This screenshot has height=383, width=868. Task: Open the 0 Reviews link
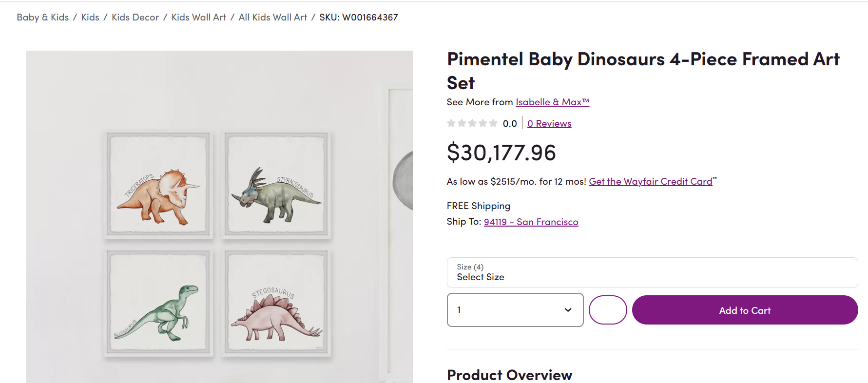(x=549, y=124)
